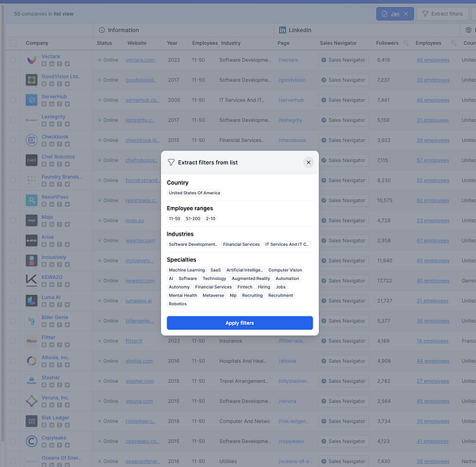
Task: Open the kewazo.com website link
Action: tap(140, 281)
